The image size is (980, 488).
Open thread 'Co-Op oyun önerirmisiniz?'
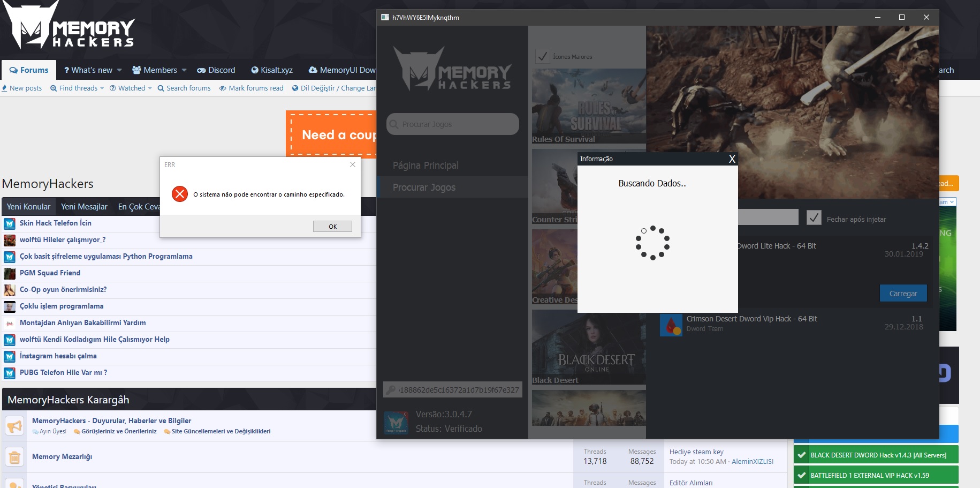(63, 290)
